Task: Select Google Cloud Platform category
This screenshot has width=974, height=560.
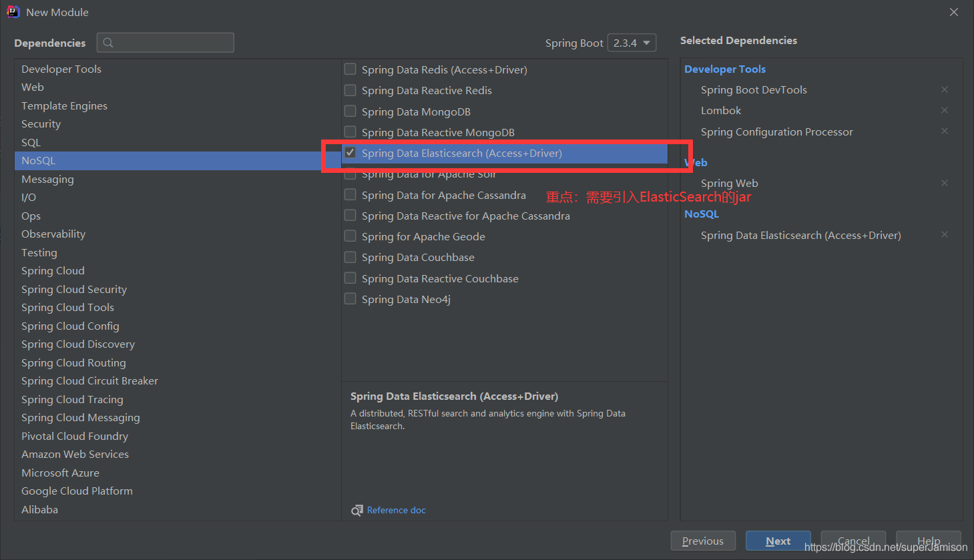Action: (x=178, y=491)
